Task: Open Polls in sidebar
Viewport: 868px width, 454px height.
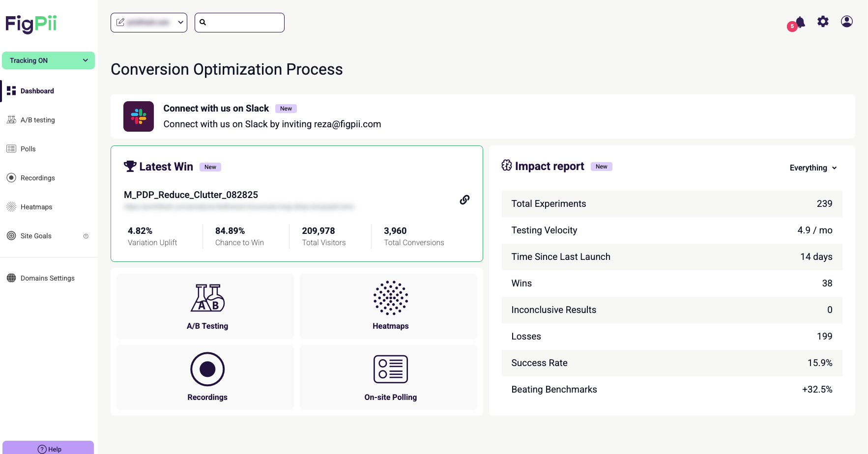Action: pyautogui.click(x=49, y=149)
